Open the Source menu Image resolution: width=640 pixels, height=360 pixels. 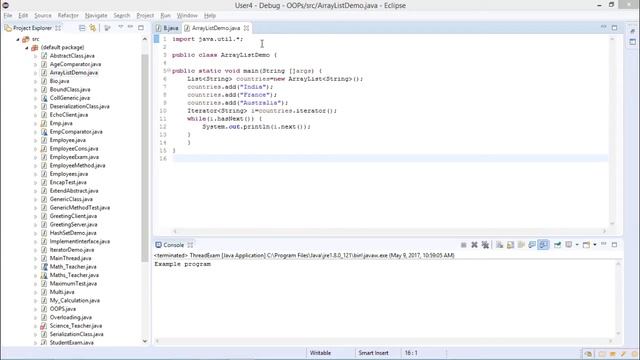(x=43, y=16)
